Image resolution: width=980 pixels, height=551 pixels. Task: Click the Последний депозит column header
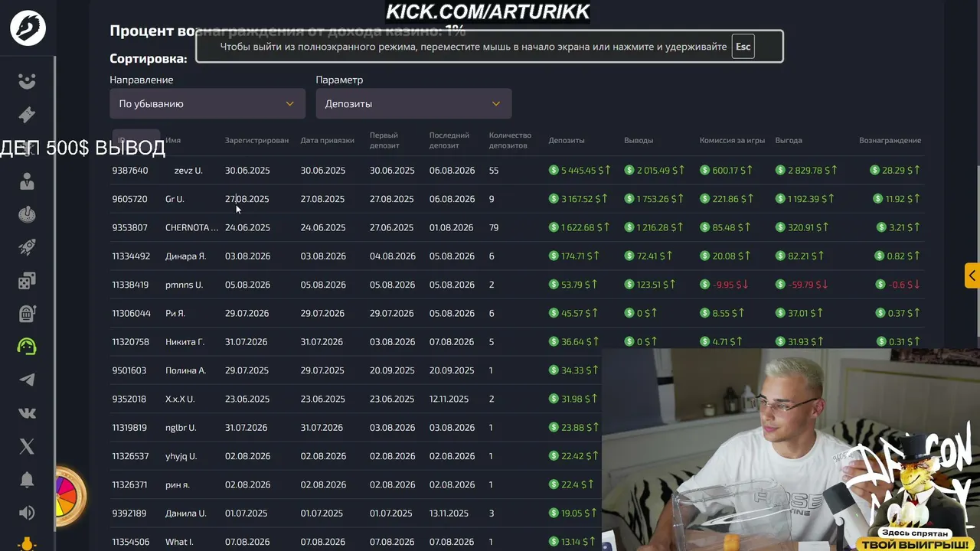449,141
